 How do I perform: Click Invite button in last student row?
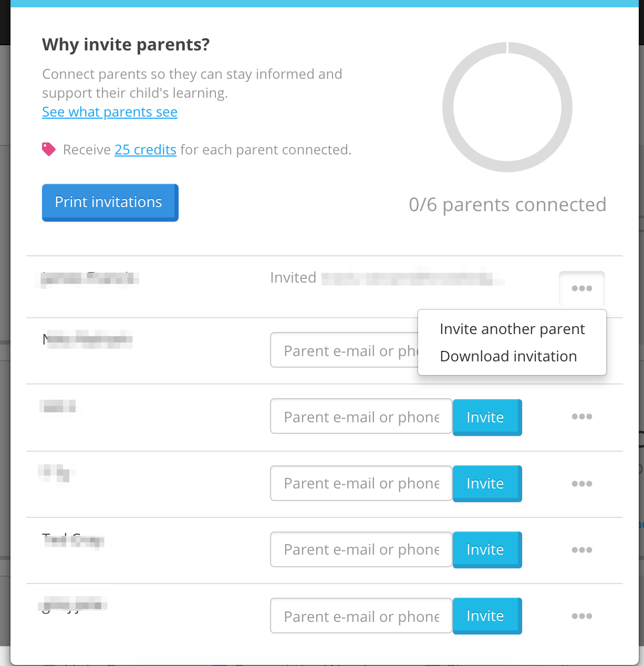pos(487,616)
